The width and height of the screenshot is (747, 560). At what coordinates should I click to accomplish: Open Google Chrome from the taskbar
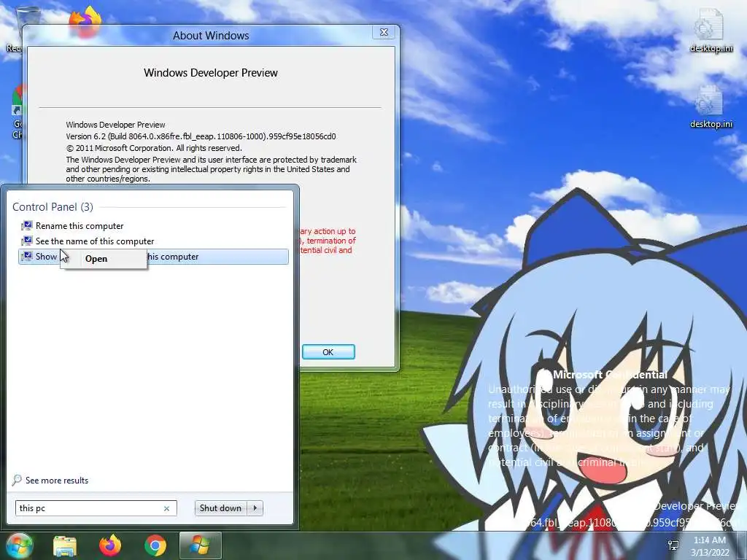pos(155,545)
